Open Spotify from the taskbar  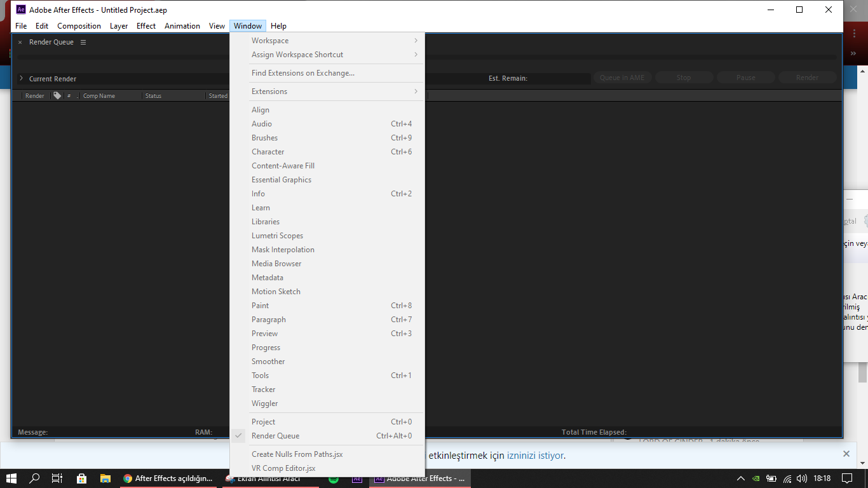[334, 478]
